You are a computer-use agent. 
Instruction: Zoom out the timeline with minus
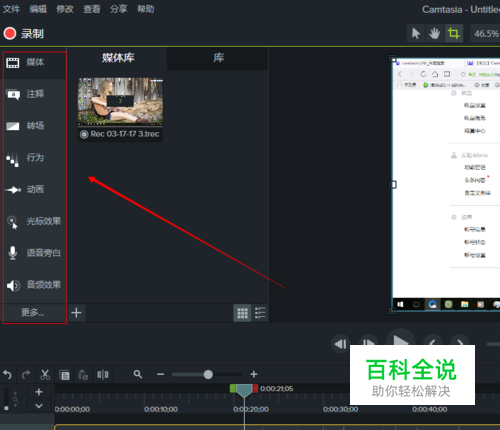pyautogui.click(x=161, y=375)
